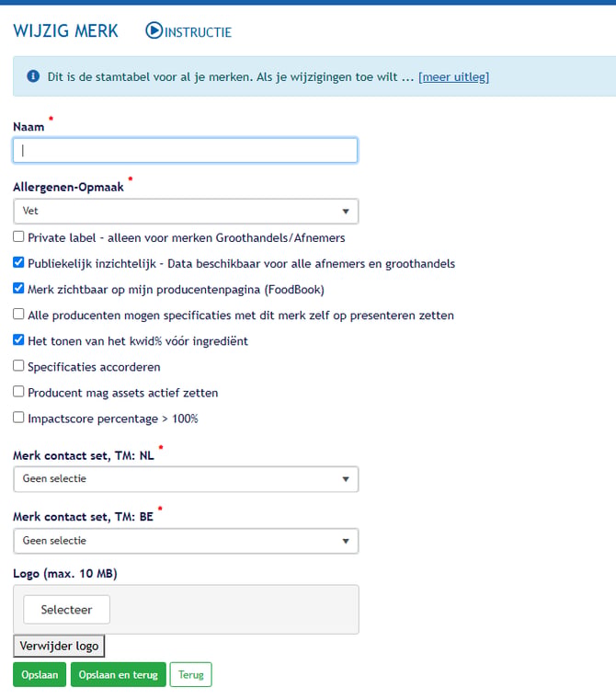Uncheck Publiekelijk inzichtelijk checkbox

(x=18, y=262)
